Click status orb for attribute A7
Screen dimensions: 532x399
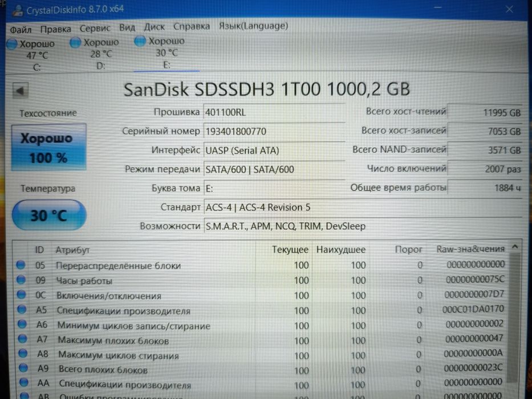[x=23, y=339]
